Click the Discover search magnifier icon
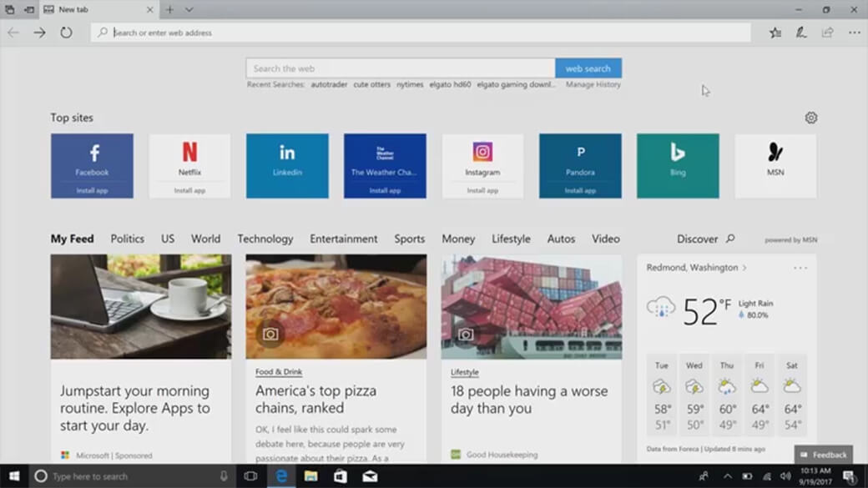This screenshot has height=488, width=868. point(730,239)
